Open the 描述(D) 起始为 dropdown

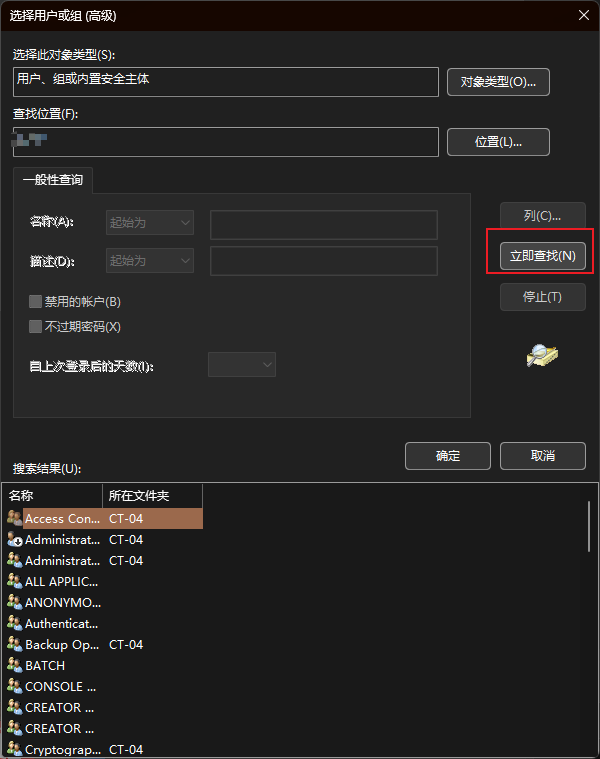coord(150,260)
